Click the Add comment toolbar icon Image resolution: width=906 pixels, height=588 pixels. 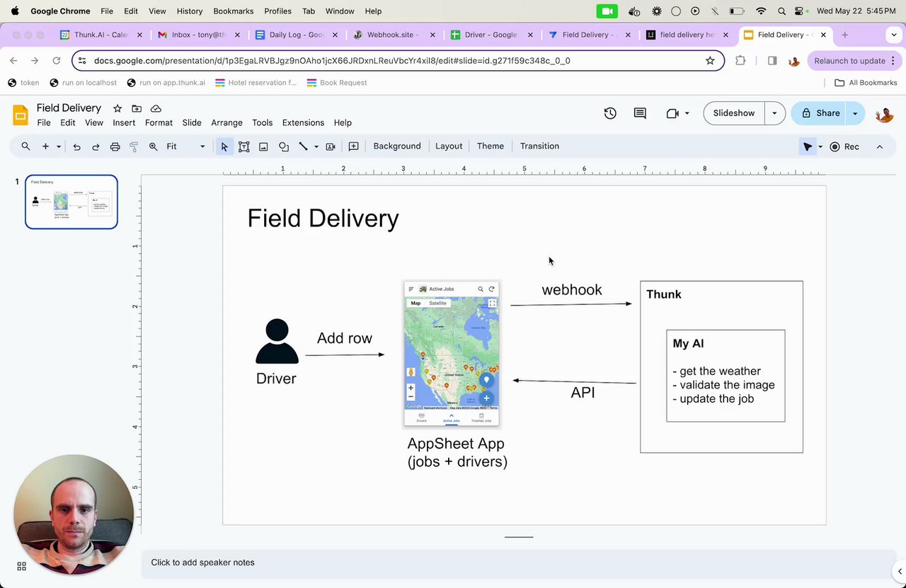353,146
